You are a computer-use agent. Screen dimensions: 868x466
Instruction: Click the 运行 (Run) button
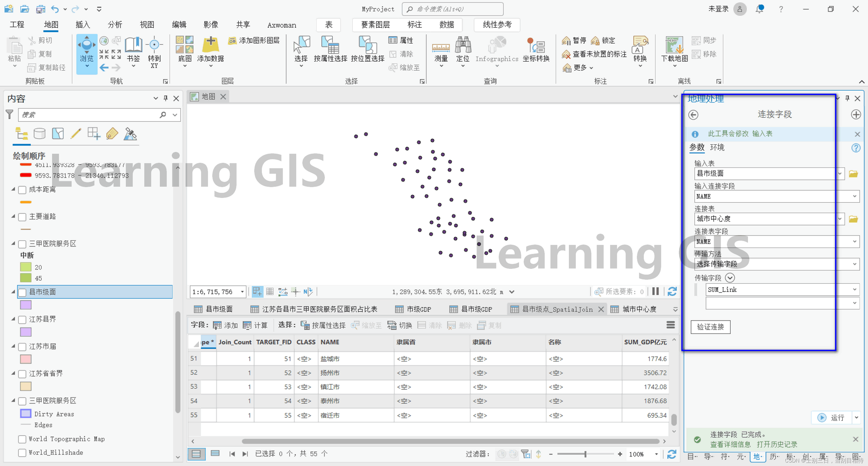coord(831,417)
